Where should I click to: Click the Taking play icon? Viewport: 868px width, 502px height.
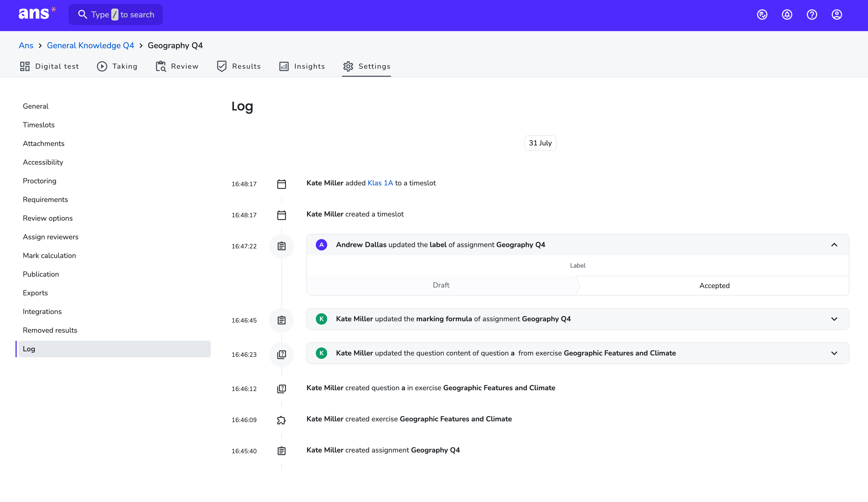[102, 66]
